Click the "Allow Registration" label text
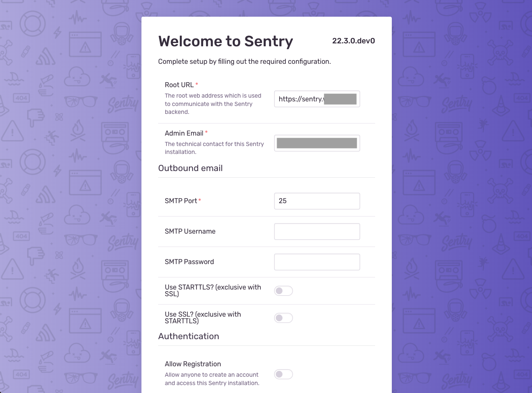This screenshot has width=532, height=393. click(193, 364)
